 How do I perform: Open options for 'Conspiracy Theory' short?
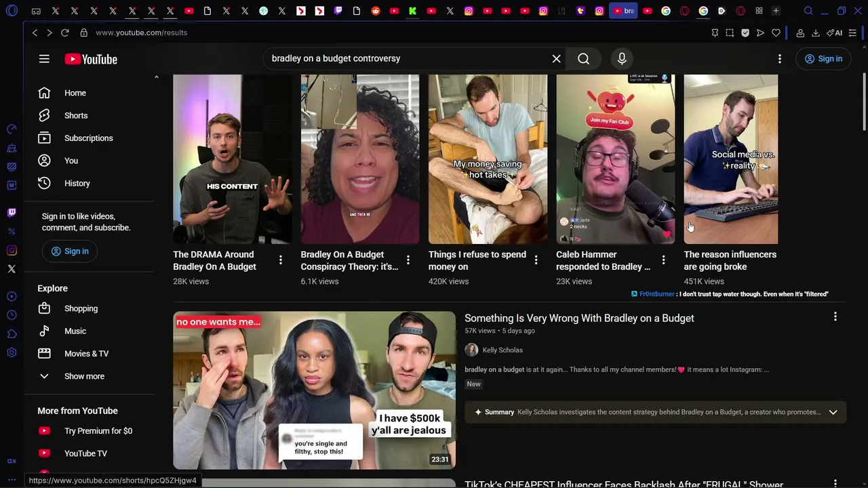[408, 260]
